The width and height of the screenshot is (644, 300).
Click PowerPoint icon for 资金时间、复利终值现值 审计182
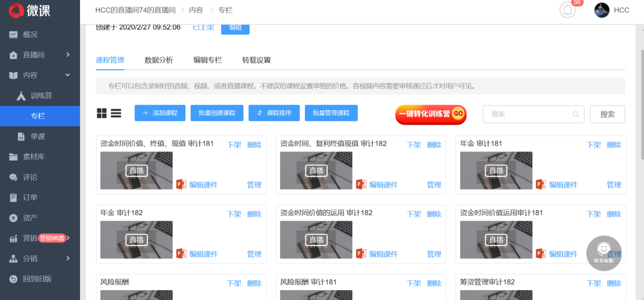coord(361,185)
